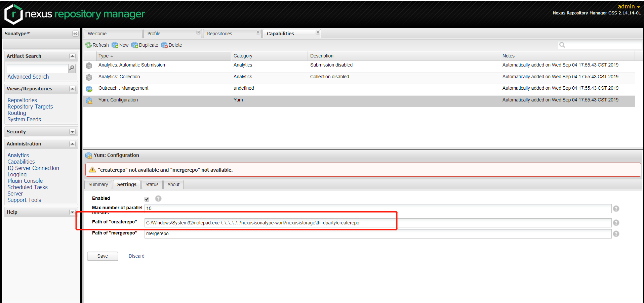644x303 pixels.
Task: Switch to the Repositories tab
Action: pos(219,34)
